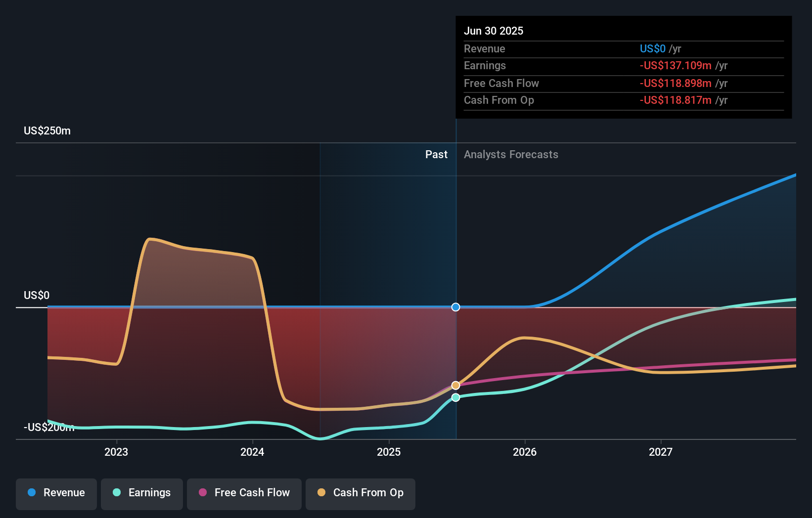Click the orange Cash From Op legend dot
Viewport: 812px width, 518px height.
[x=322, y=493]
